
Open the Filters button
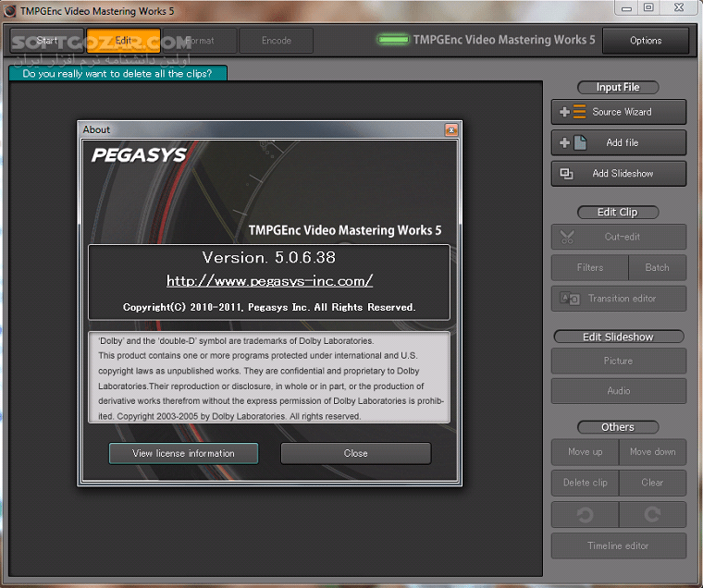(589, 267)
